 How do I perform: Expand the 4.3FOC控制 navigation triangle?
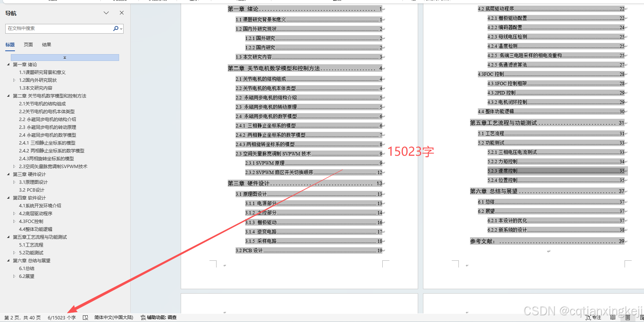coord(14,221)
